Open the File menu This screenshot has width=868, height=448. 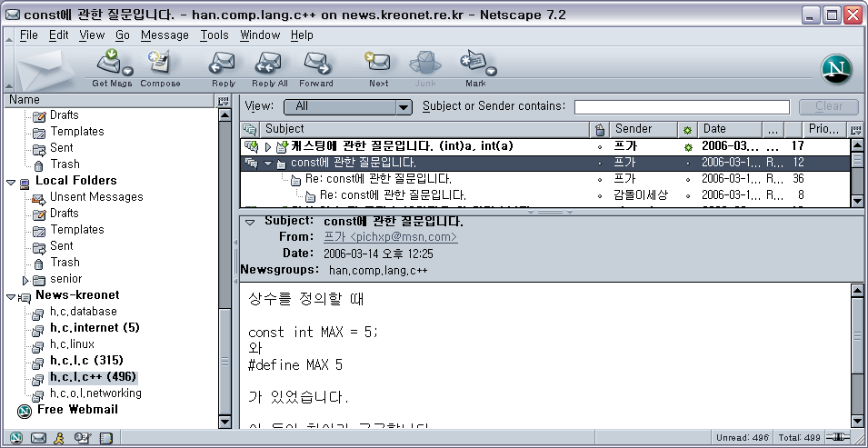[x=29, y=35]
